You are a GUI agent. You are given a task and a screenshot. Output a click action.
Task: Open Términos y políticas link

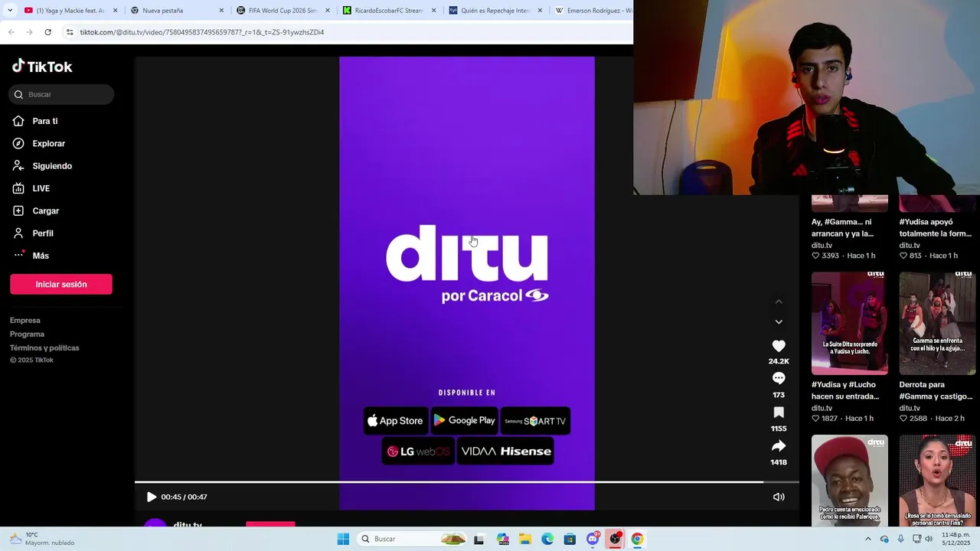coord(44,348)
